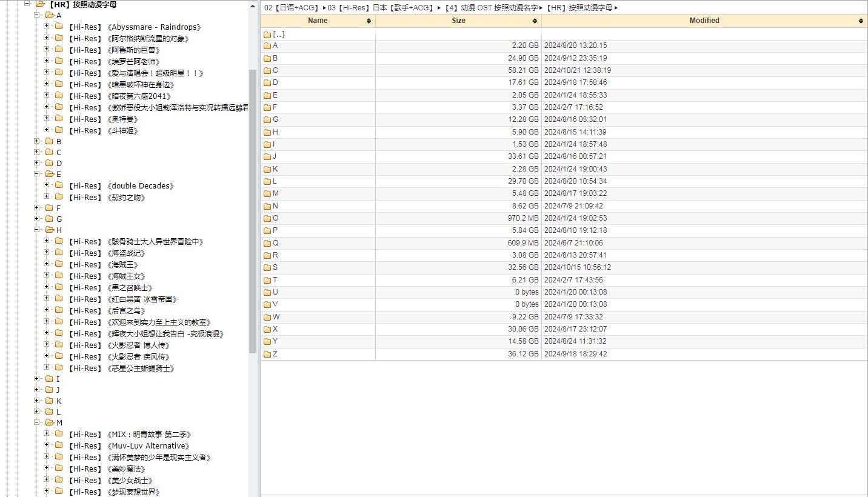Open 02【日语+ACG】 breadcrumb segment
The width and height of the screenshot is (868, 497).
pos(291,7)
